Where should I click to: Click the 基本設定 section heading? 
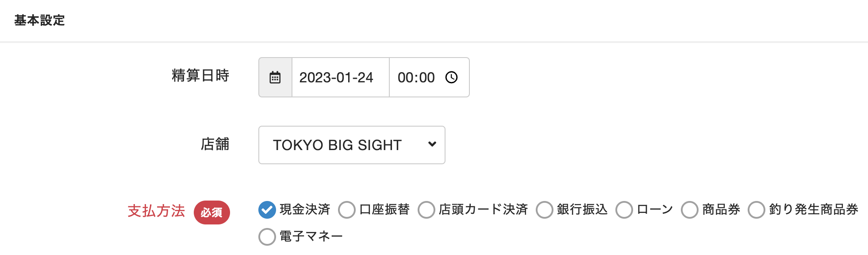tap(39, 20)
